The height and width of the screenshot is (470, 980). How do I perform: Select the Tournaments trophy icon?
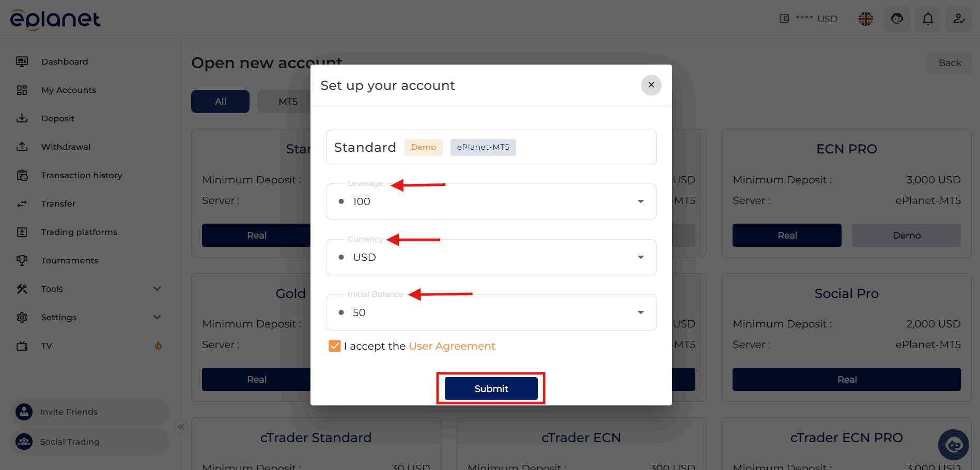22,260
